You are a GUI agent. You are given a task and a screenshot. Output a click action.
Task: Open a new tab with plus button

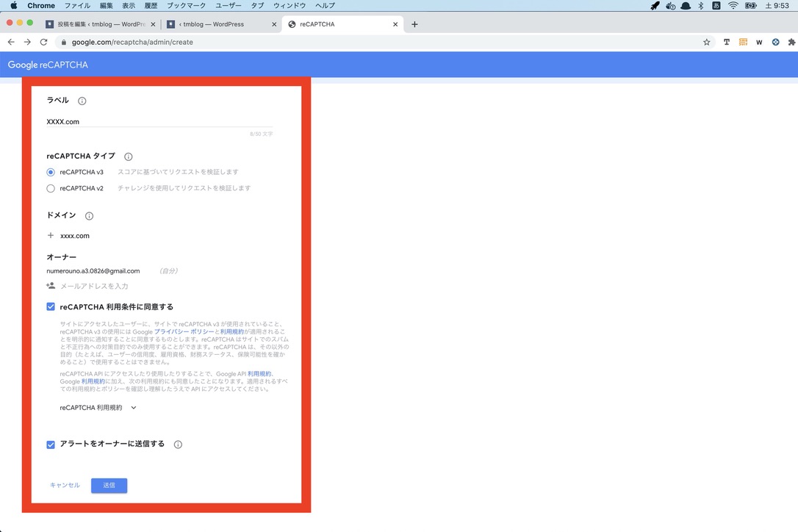click(x=414, y=24)
